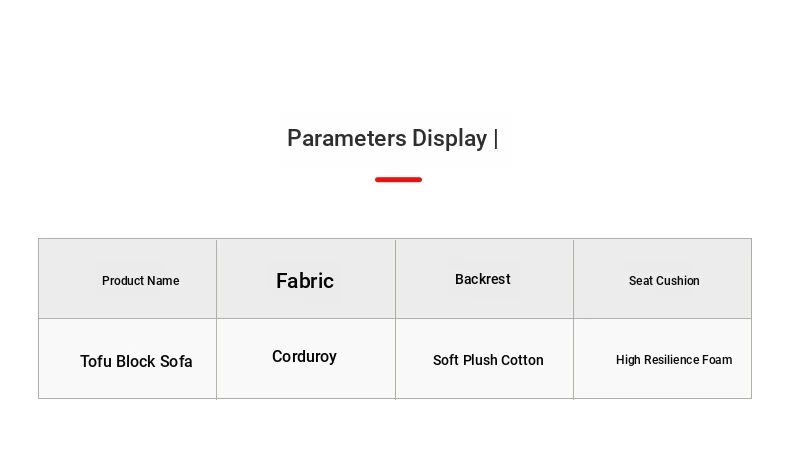Click the Soft Plush Cotton cell
This screenshot has height=462, width=790.
484,359
